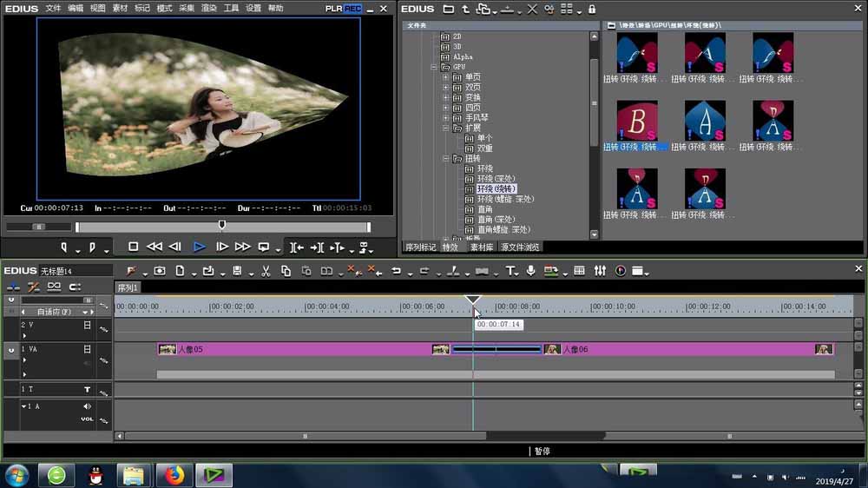
Task: Click the Set Out point icon
Action: [93, 247]
